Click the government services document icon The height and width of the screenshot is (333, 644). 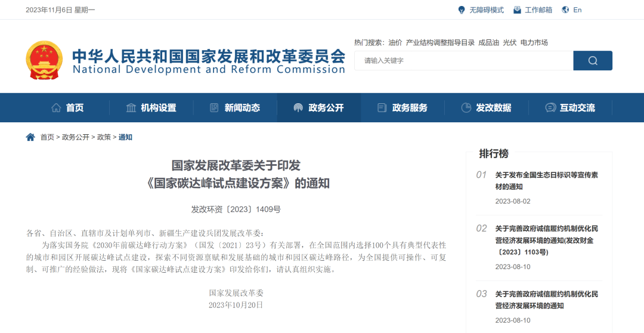tap(382, 107)
